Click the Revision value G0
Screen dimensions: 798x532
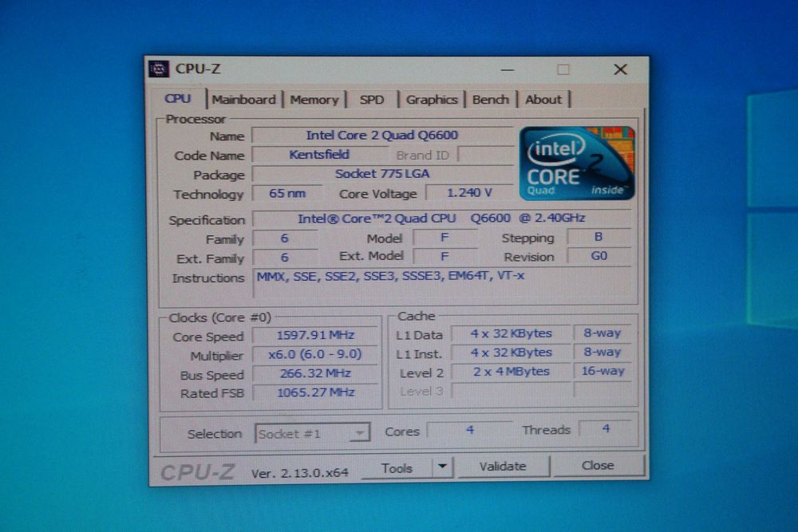pyautogui.click(x=598, y=256)
